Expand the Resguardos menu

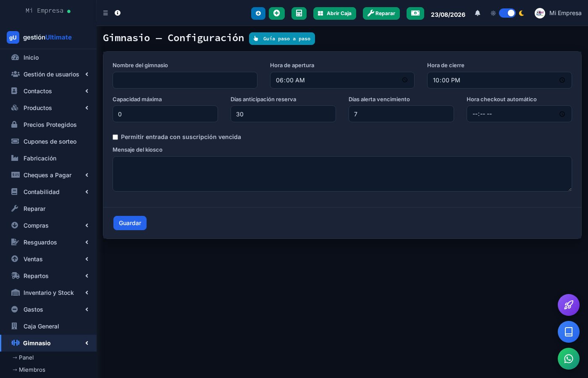(x=48, y=242)
